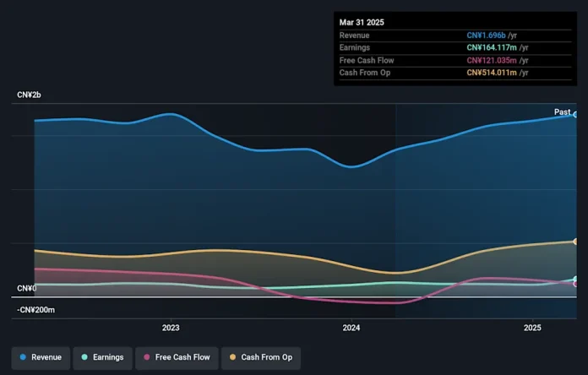Toggle the Free Cash Flow legend item
The height and width of the screenshot is (375, 588).
pos(177,357)
